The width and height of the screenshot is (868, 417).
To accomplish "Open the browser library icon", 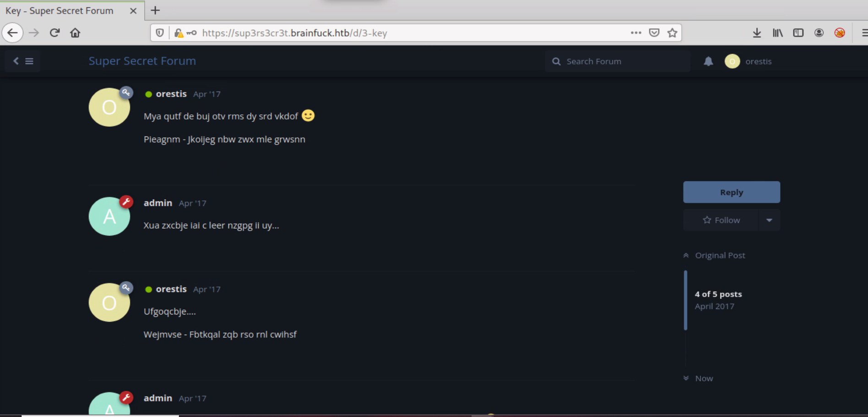I will click(777, 33).
